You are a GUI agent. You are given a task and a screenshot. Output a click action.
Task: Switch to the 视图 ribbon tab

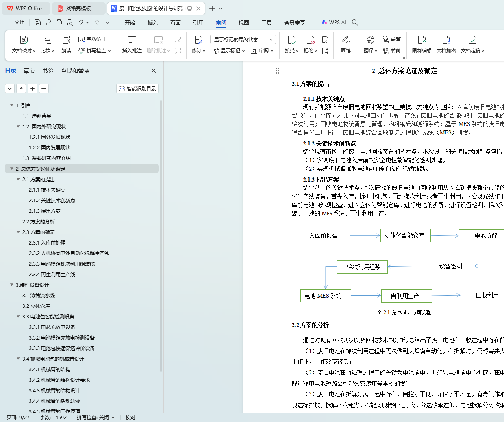244,23
